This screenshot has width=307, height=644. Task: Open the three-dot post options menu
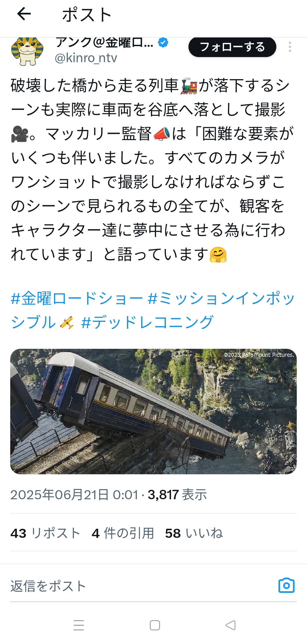click(x=290, y=47)
